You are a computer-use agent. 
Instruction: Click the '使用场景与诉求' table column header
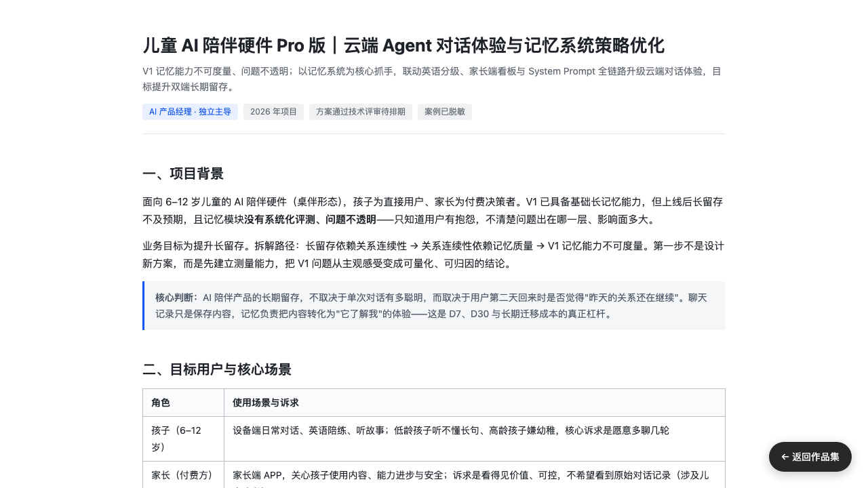475,403
